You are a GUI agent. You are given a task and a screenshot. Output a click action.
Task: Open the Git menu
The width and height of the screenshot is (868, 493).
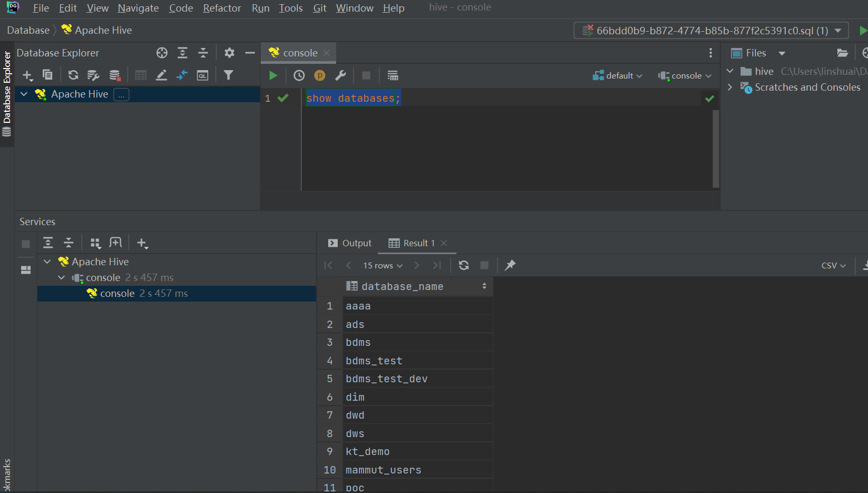point(320,8)
